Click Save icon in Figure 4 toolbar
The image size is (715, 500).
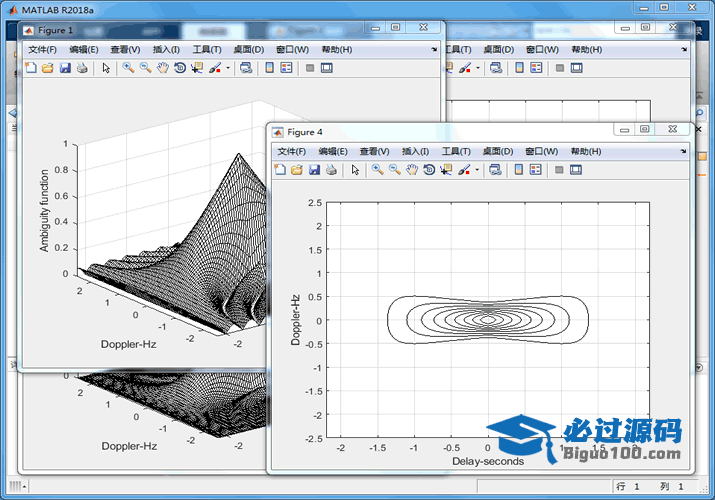tap(314, 170)
